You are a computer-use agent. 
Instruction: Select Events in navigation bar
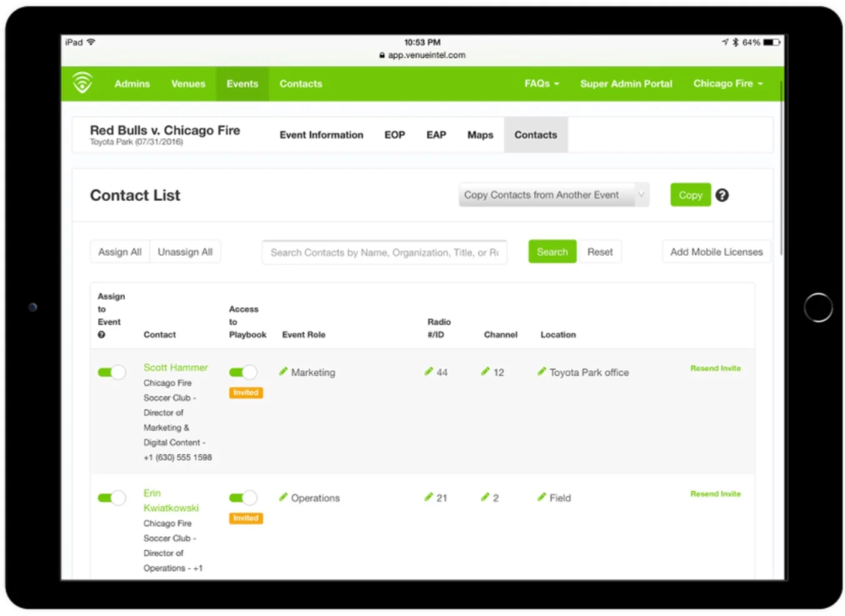tap(242, 84)
